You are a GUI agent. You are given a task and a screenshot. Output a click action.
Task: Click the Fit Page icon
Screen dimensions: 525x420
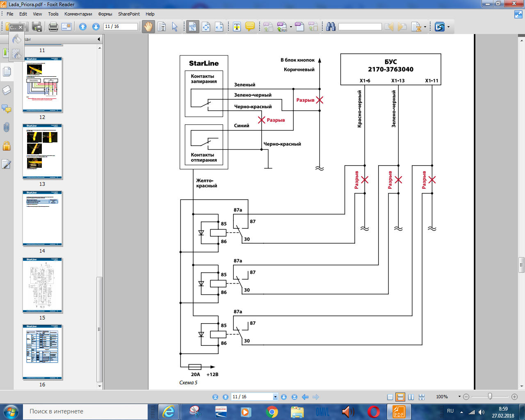coord(206,27)
